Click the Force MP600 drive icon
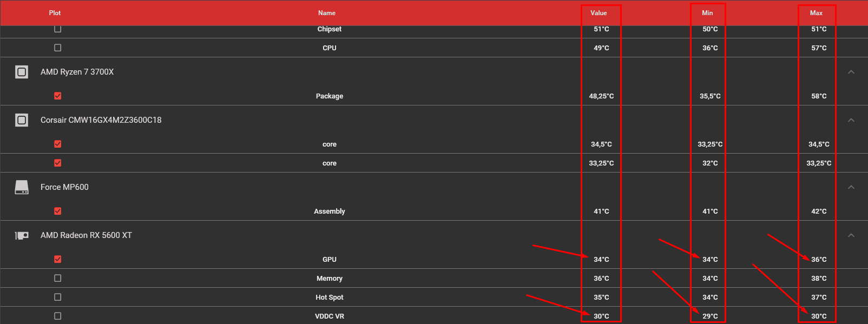 tap(22, 187)
